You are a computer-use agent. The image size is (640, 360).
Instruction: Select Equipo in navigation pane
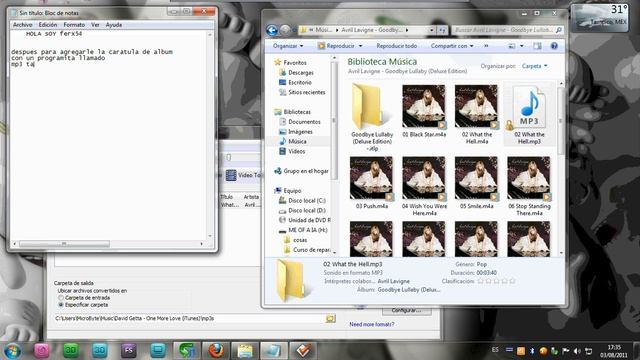click(x=292, y=191)
